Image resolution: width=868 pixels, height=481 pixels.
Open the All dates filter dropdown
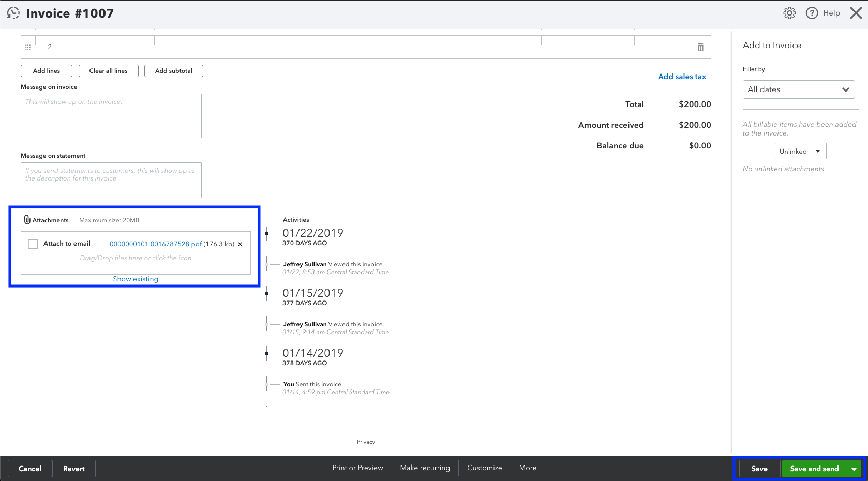(x=799, y=89)
